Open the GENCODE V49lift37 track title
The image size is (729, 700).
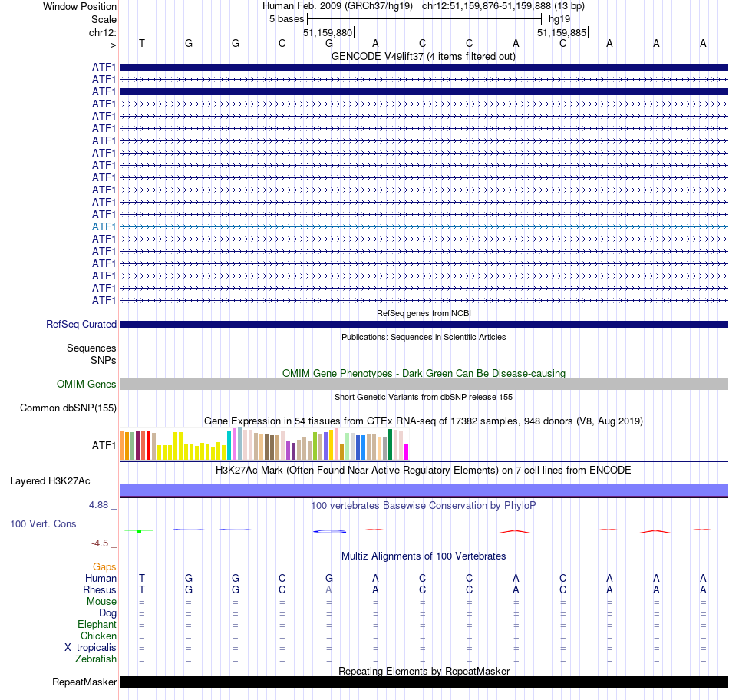tap(424, 56)
